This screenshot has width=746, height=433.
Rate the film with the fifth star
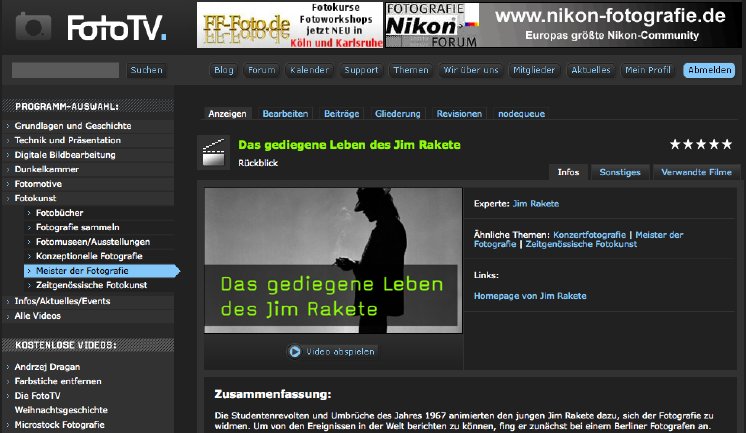[x=726, y=144]
